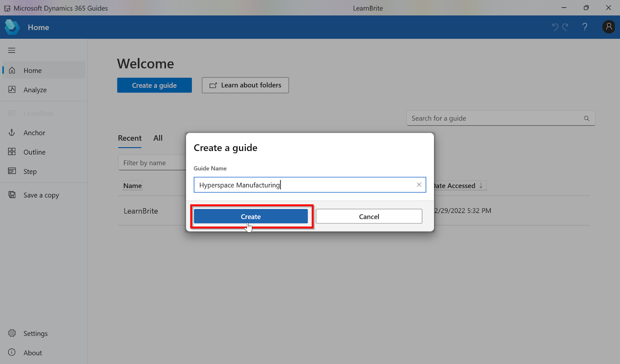Viewport: 620px width, 364px height.
Task: Click the Save a copy icon
Action: [12, 195]
